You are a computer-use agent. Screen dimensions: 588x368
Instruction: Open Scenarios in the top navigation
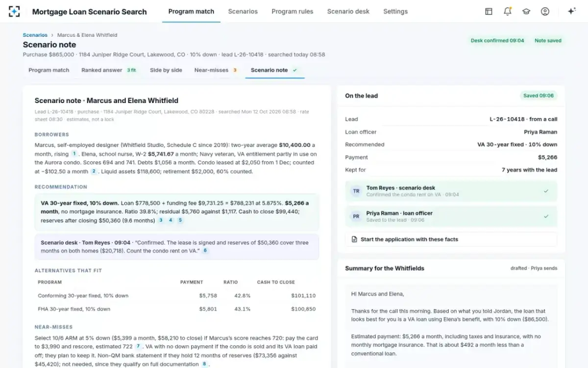pyautogui.click(x=243, y=11)
